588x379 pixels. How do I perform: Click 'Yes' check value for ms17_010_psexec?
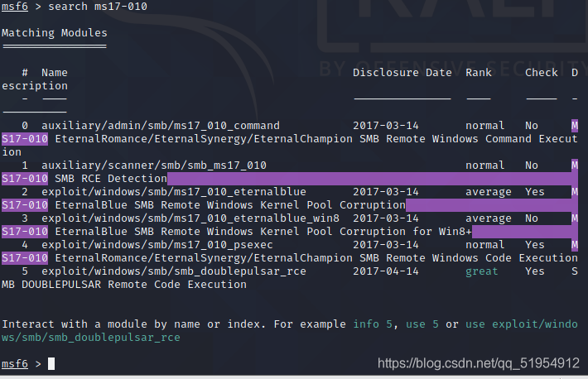(534, 245)
